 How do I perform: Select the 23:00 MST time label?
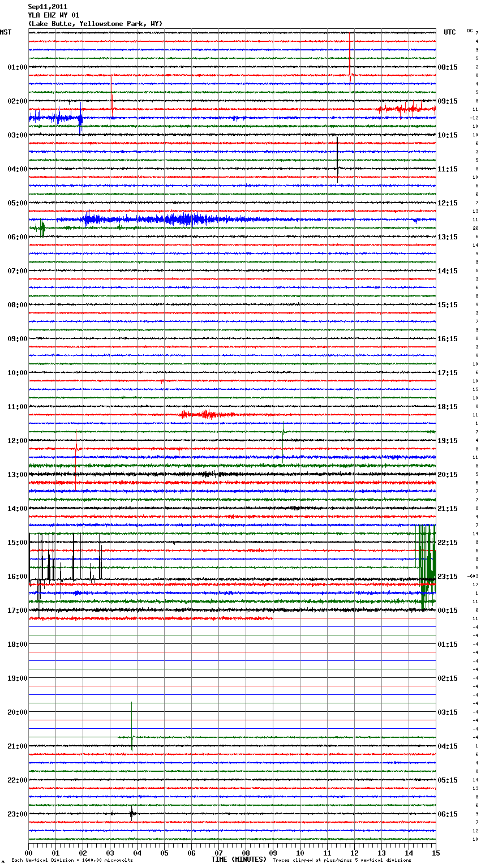18,814
